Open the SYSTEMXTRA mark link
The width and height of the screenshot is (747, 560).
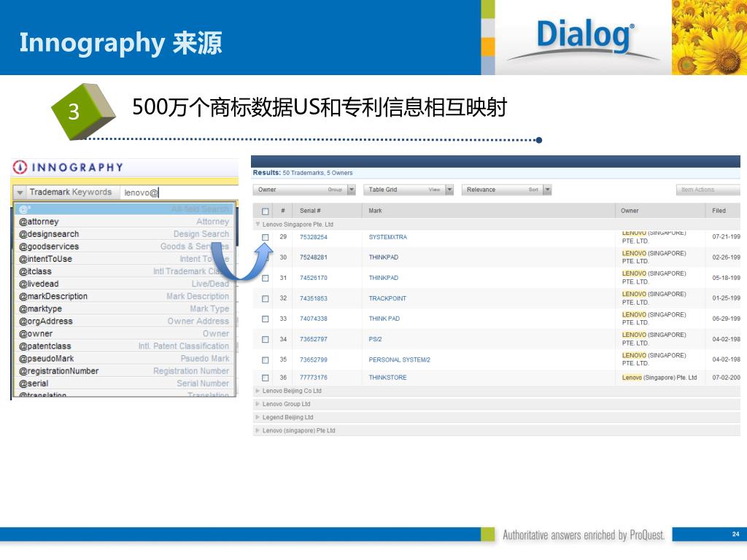[x=388, y=237]
